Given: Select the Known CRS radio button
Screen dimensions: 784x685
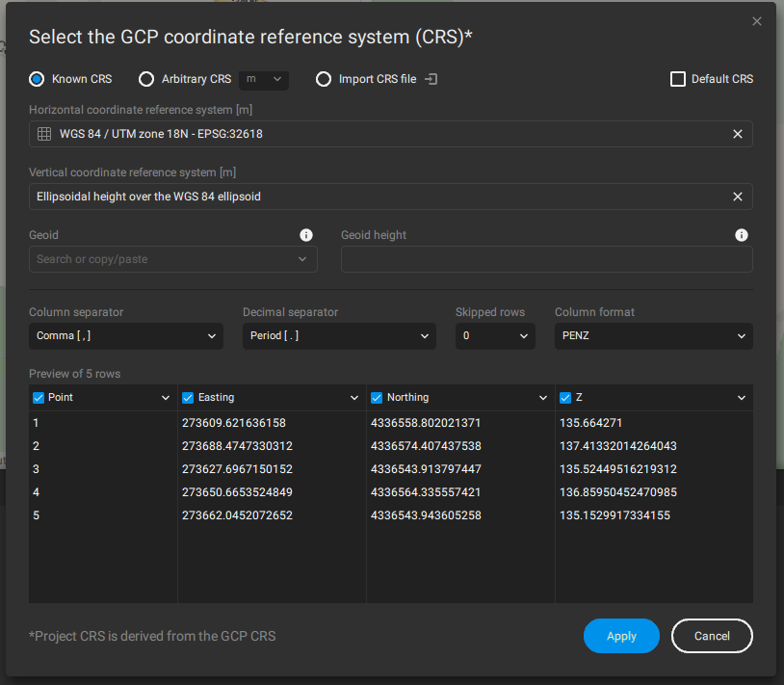Looking at the screenshot, I should pos(37,79).
